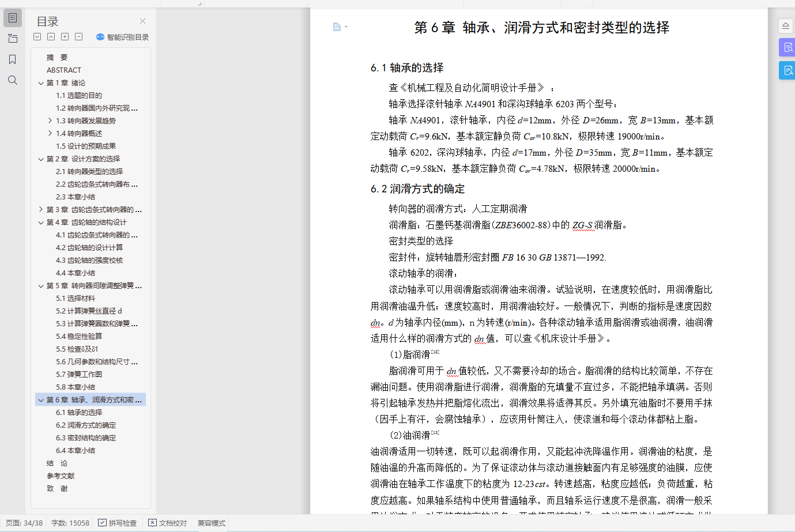Click the blue document icon on right edge
795x532 pixels.
[787, 70]
